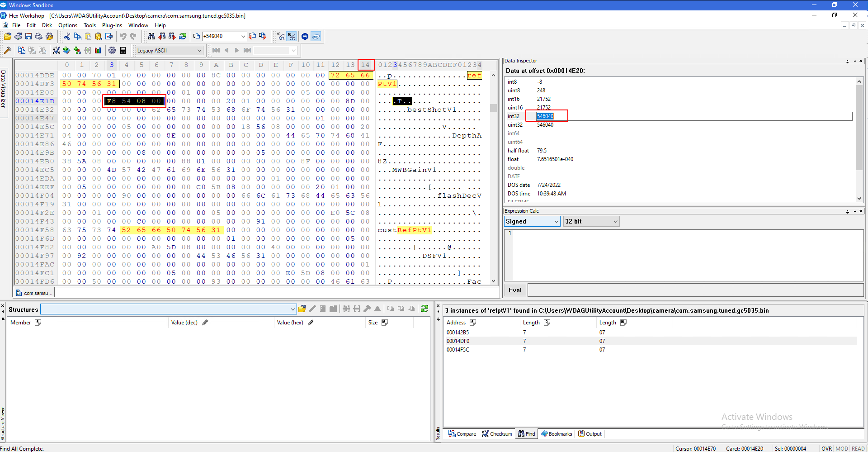Viewport: 868px width, 452px height.
Task: Click the Add Bookmark green plus book icon
Action: click(x=67, y=50)
